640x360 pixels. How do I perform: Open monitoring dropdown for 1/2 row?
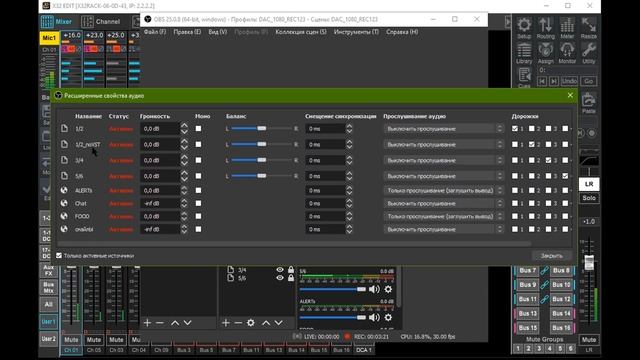444,129
